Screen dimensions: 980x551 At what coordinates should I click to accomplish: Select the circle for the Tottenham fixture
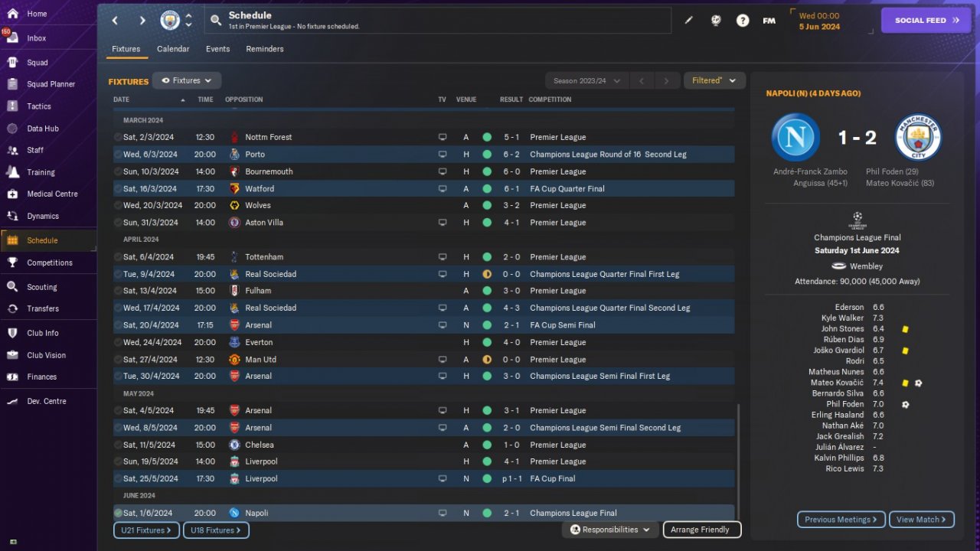pyautogui.click(x=118, y=257)
